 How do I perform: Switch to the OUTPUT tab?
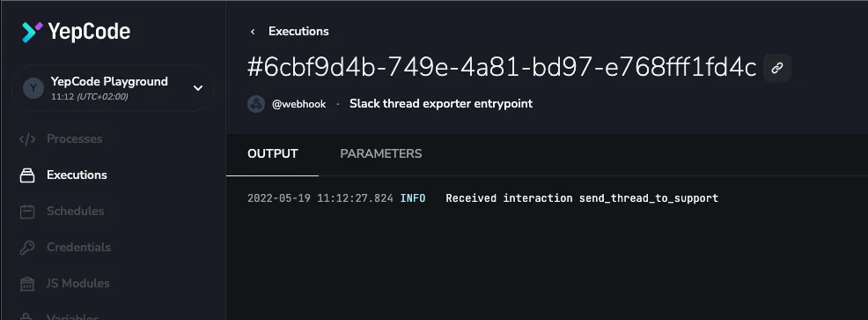click(x=272, y=153)
